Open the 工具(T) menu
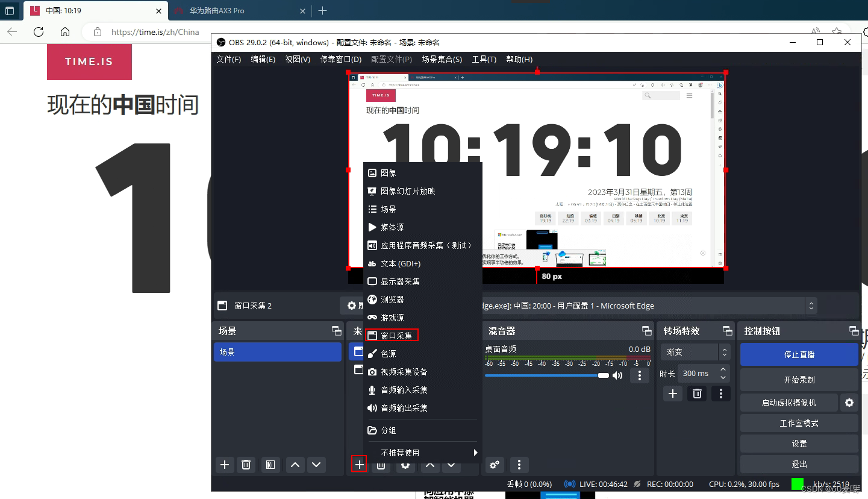 (x=484, y=59)
